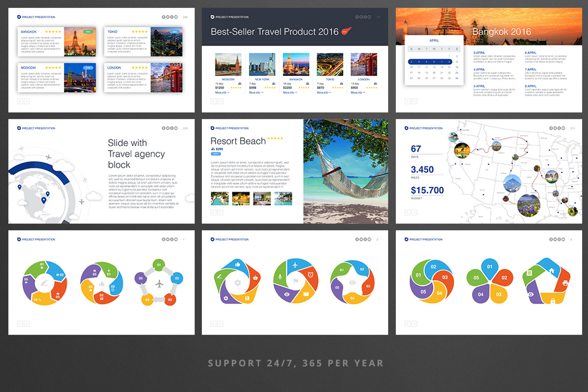Click the house icon on blue pentagon segment
This screenshot has height=392, width=588.
click(x=551, y=269)
